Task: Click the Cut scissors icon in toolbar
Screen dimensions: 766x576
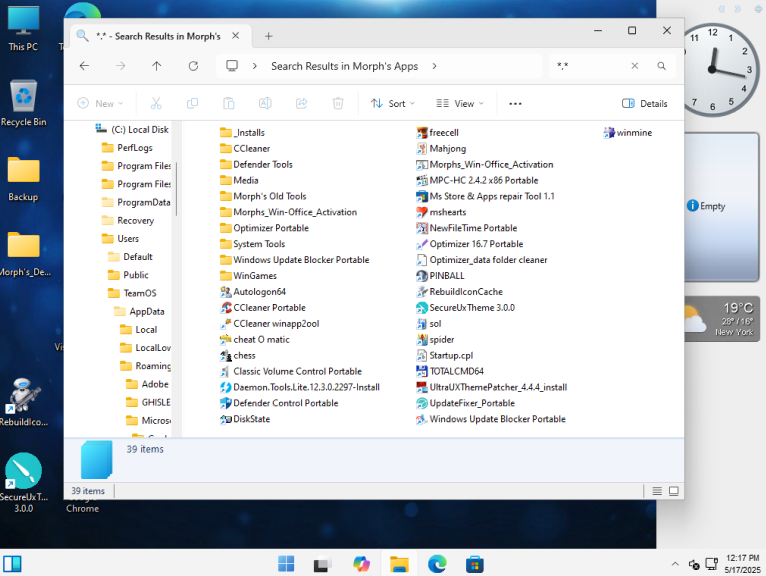Action: pos(156,104)
